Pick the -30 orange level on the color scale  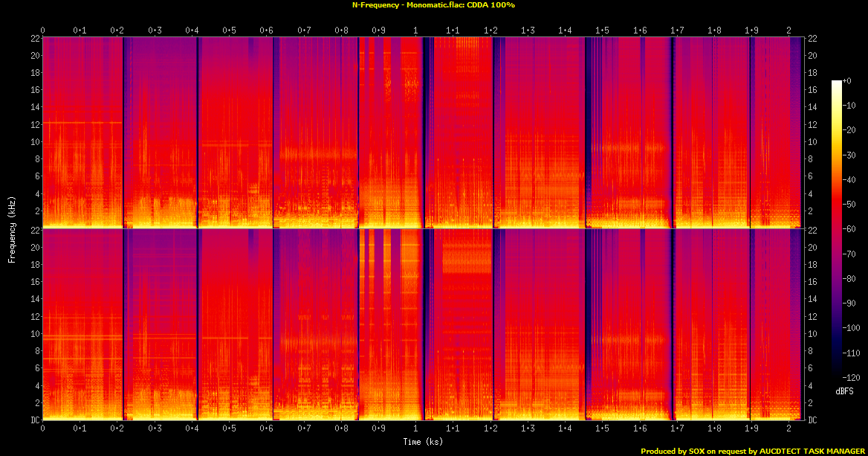point(838,155)
